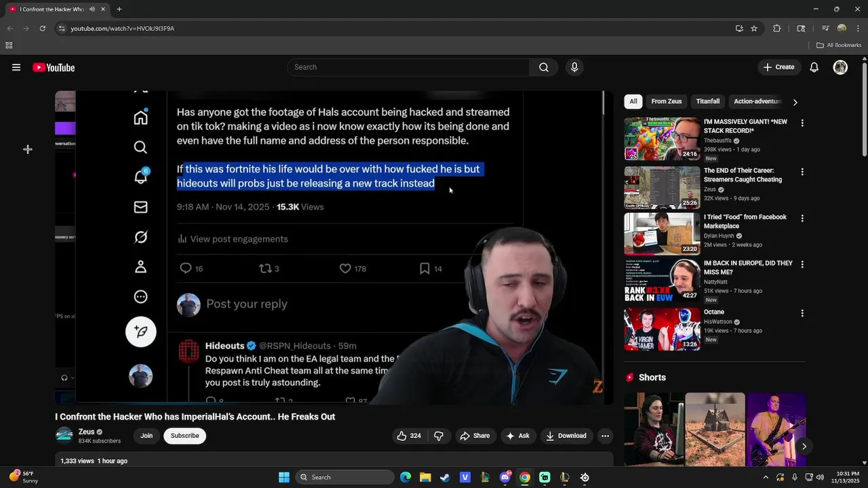Select the Action-adventure filter chip
The width and height of the screenshot is (868, 488).
coord(757,102)
